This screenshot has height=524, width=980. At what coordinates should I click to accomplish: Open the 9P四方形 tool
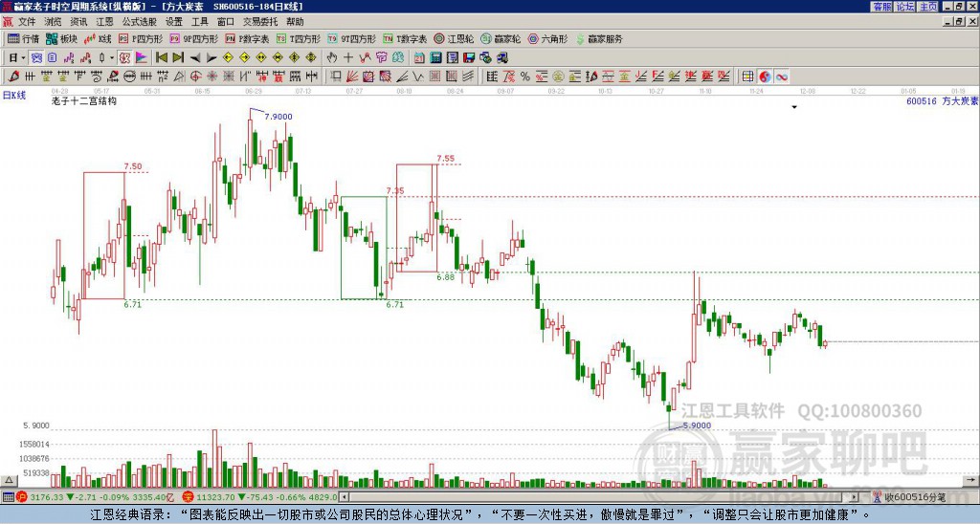(193, 38)
